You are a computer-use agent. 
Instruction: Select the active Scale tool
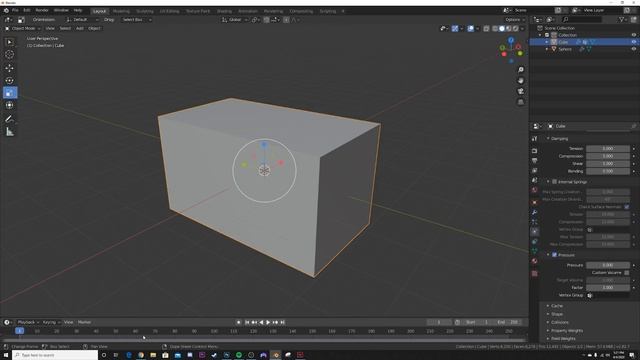tap(9, 93)
